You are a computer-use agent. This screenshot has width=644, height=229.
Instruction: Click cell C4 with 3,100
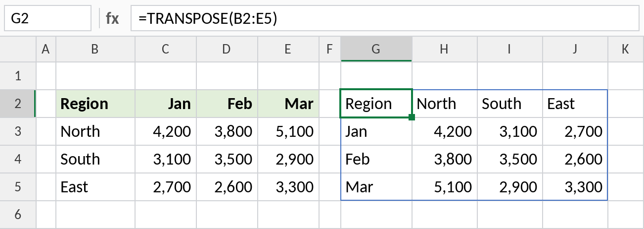[x=166, y=159]
